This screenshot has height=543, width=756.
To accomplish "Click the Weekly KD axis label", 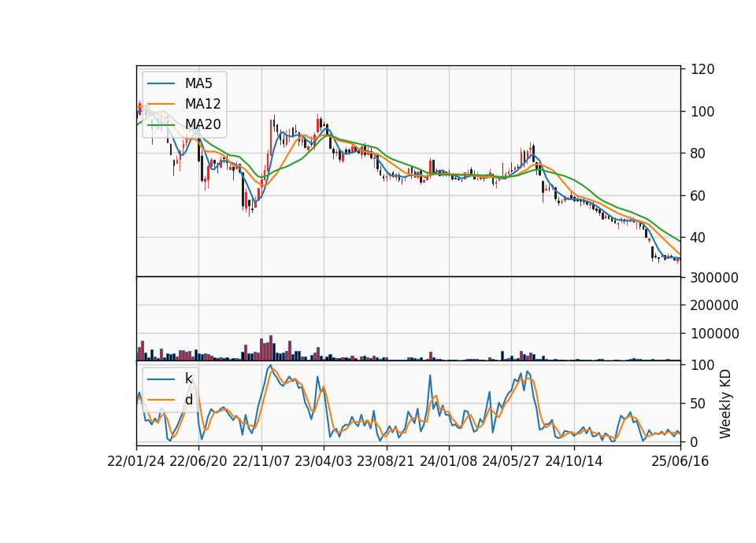I will coord(725,404).
